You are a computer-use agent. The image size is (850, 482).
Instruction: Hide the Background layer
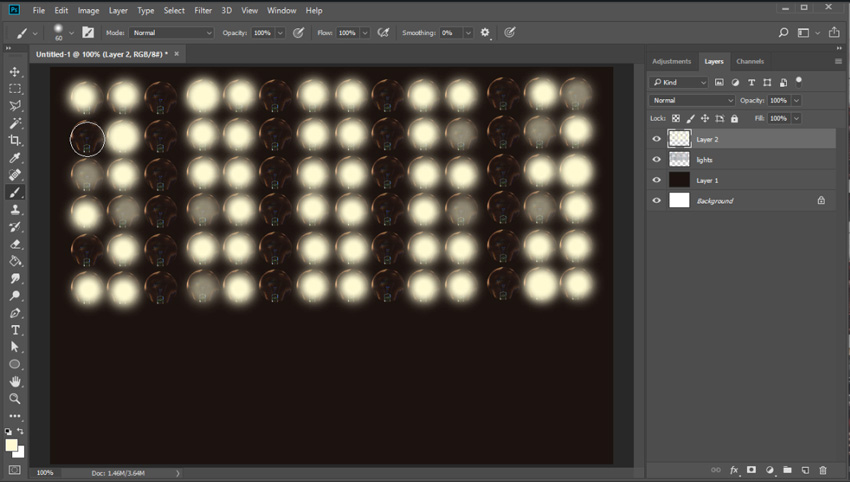pos(657,201)
